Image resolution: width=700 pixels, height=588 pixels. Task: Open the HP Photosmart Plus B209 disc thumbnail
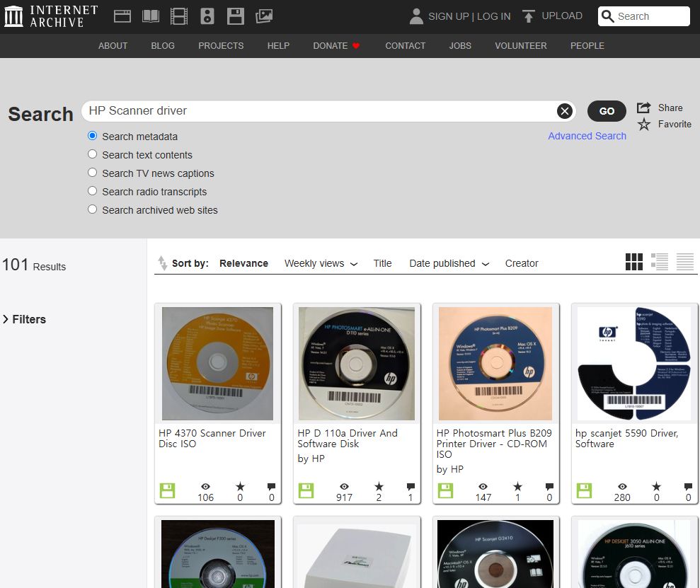point(495,364)
